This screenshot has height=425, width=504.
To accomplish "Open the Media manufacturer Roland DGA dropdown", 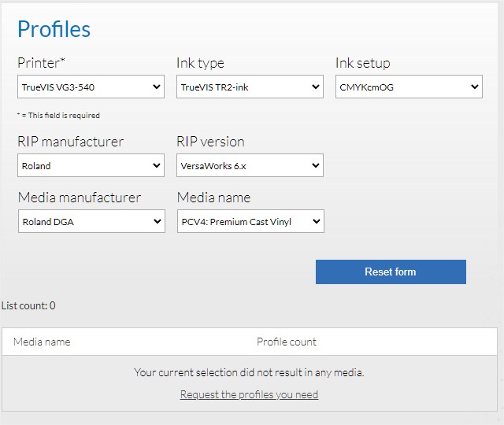I will 91,221.
